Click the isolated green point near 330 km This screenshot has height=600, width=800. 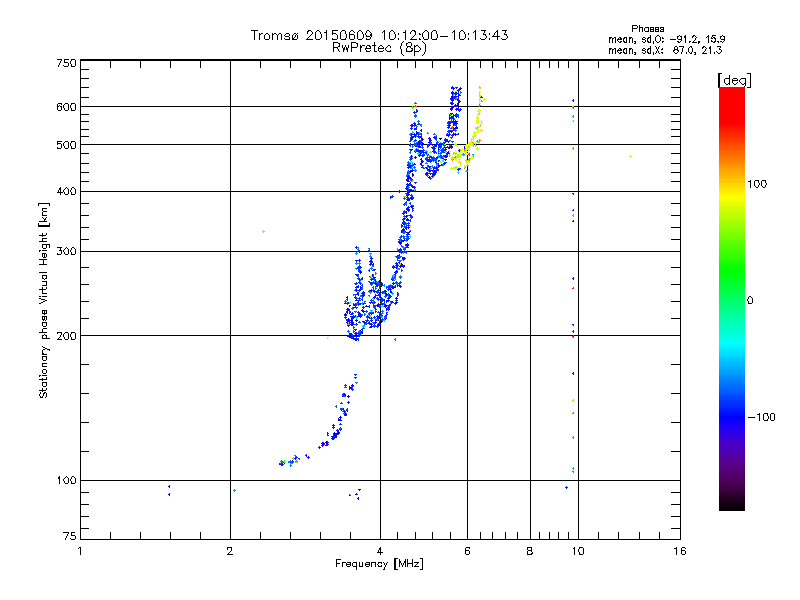[x=263, y=232]
